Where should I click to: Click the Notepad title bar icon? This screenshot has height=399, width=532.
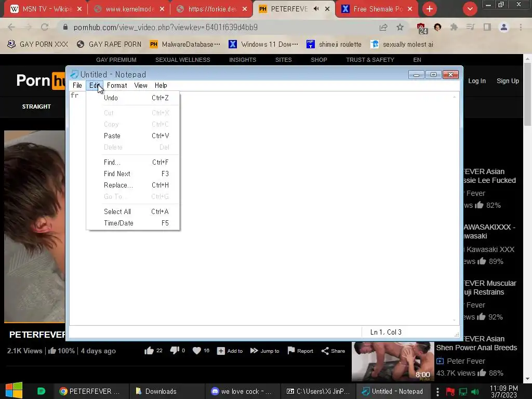click(74, 74)
